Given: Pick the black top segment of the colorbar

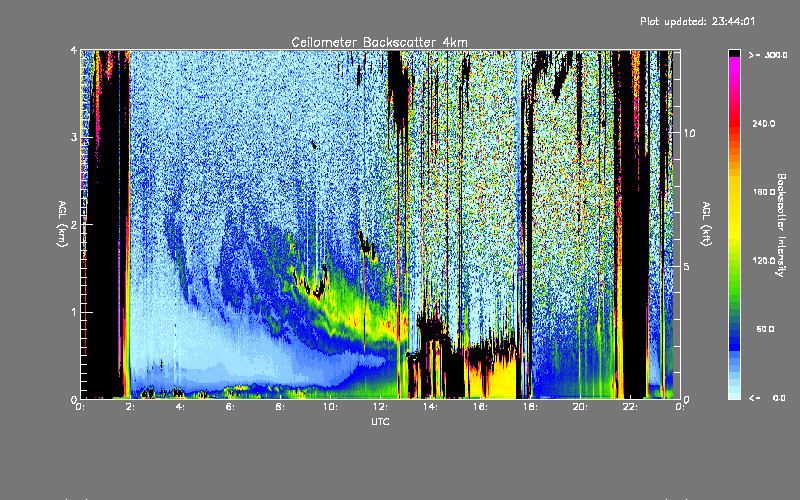Looking at the screenshot, I should click(x=734, y=53).
